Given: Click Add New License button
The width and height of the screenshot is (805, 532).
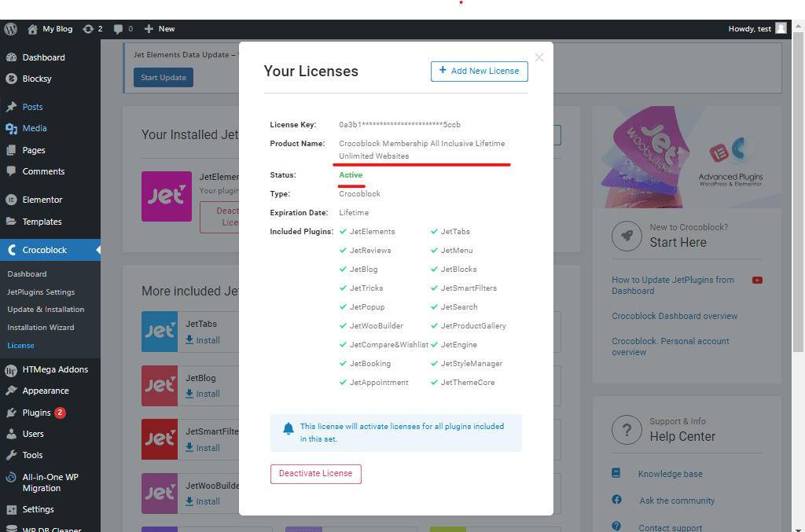Looking at the screenshot, I should (x=479, y=71).
